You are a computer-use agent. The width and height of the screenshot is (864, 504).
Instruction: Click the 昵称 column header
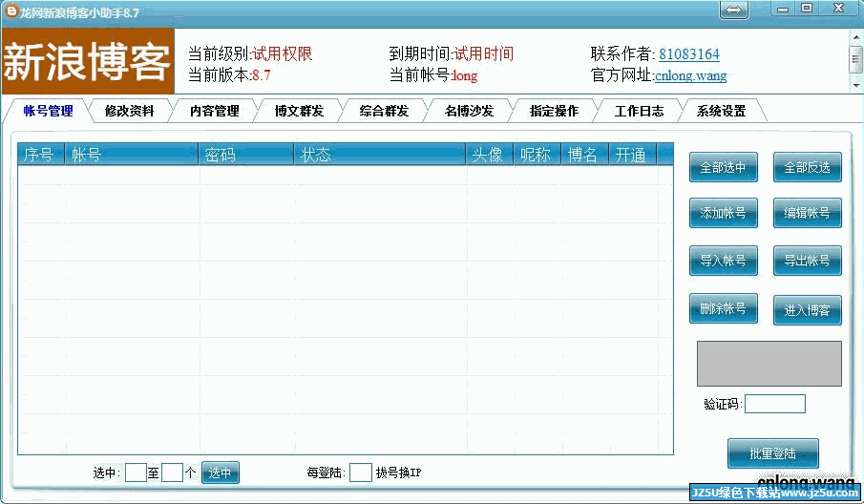pos(537,155)
